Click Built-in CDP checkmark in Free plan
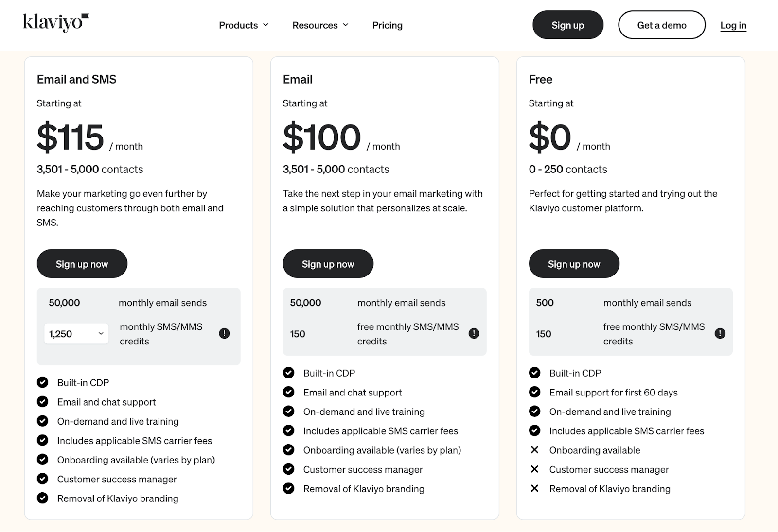This screenshot has height=532, width=778. point(534,373)
